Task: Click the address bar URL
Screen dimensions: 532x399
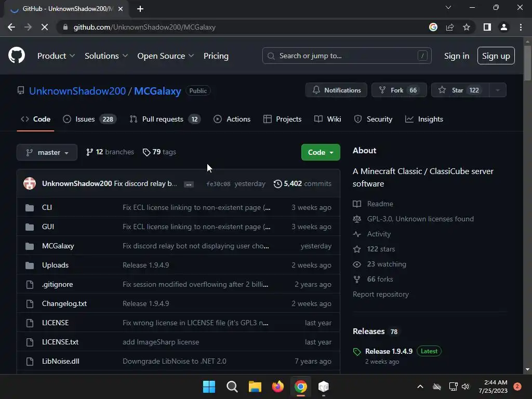Action: 144,27
